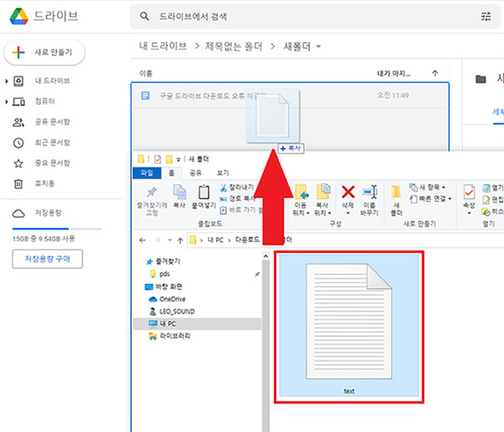
Task: Open the 파일 tab in Explorer
Action: pos(147,173)
